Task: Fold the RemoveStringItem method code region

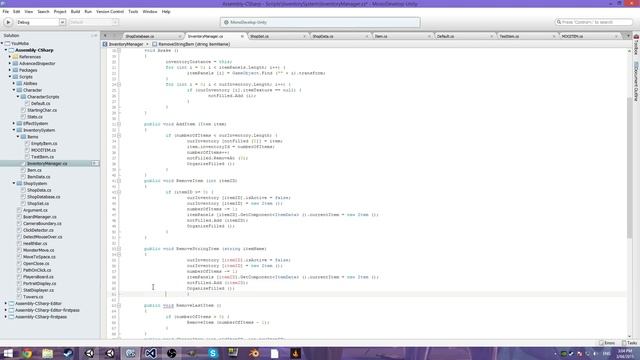Action: (x=119, y=249)
